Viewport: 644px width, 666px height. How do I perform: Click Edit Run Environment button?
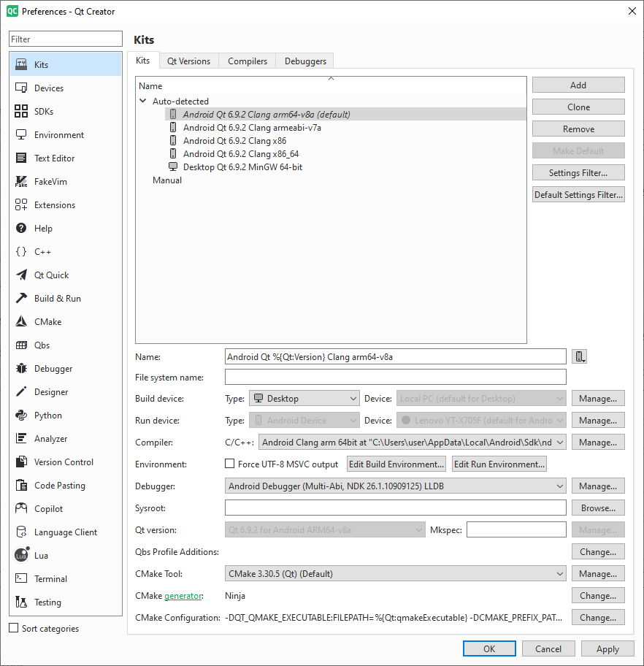tap(499, 464)
